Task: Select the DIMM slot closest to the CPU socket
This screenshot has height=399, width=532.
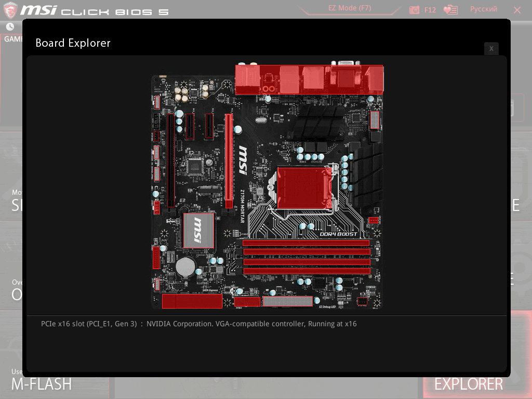Action: click(305, 243)
